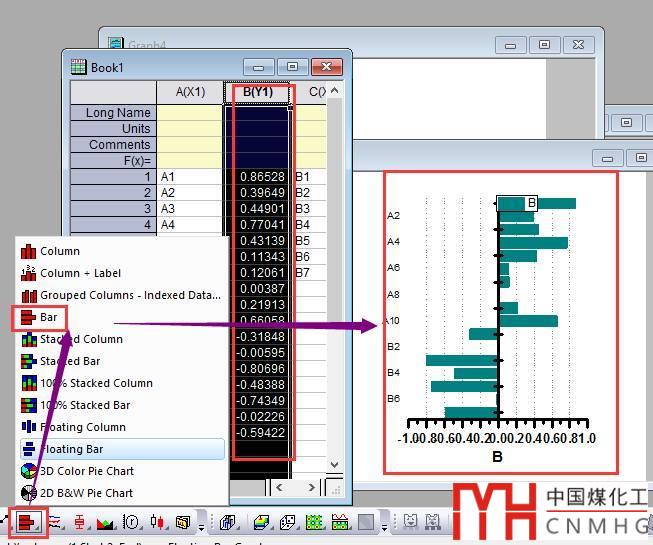The height and width of the screenshot is (545, 653).
Task: Click the polar plot toolbar icon
Action: [x=131, y=522]
